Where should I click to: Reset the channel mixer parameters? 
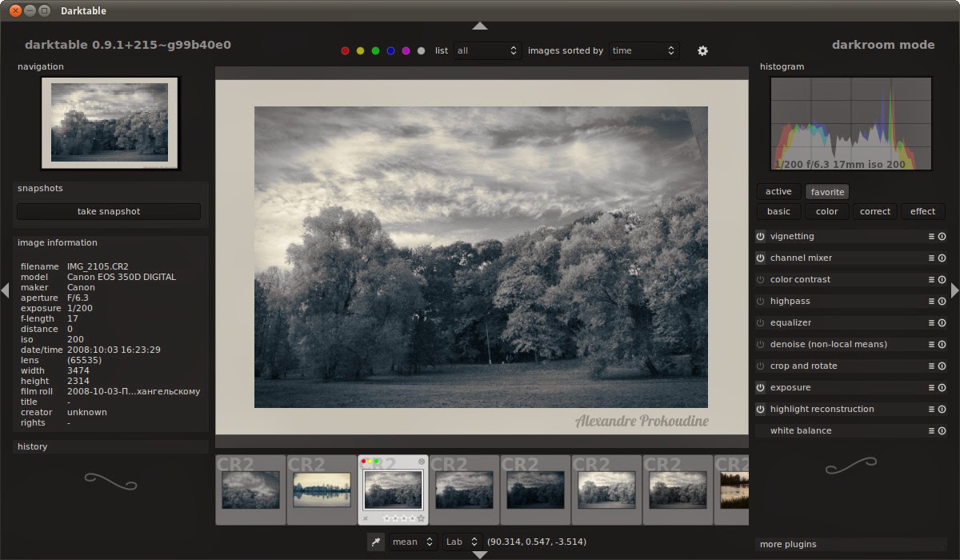942,258
